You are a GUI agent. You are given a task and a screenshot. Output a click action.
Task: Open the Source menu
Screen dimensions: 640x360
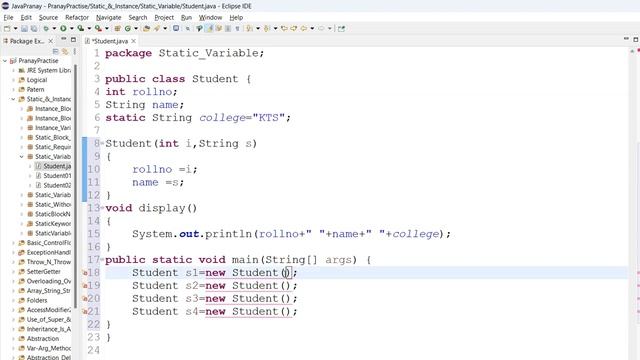[x=48, y=18]
